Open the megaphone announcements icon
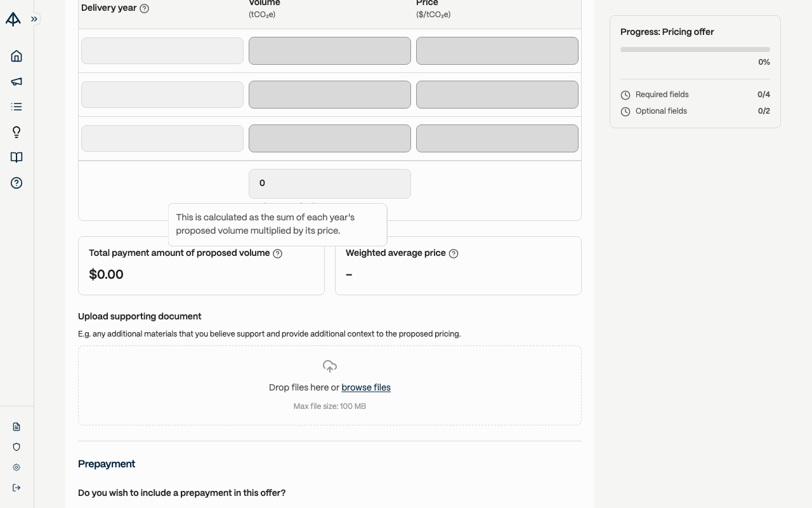The width and height of the screenshot is (812, 508). point(16,81)
